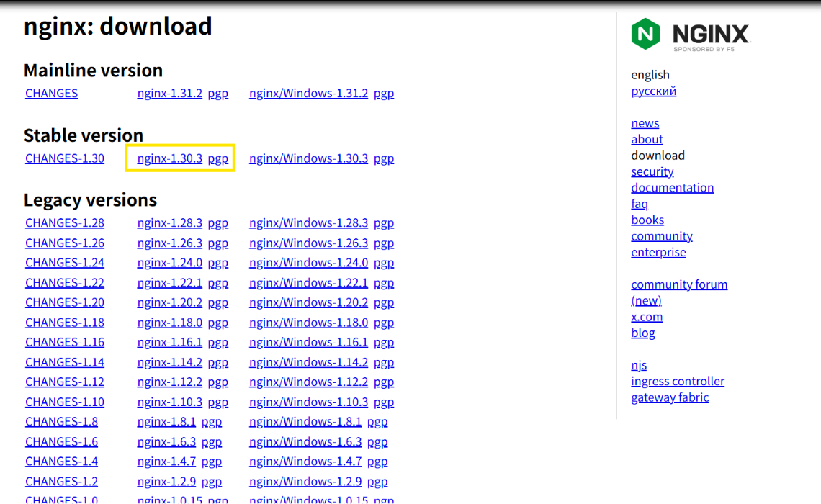Viewport: 821px width, 504px height.
Task: Download nginx-1.31.2 source
Action: [x=170, y=93]
